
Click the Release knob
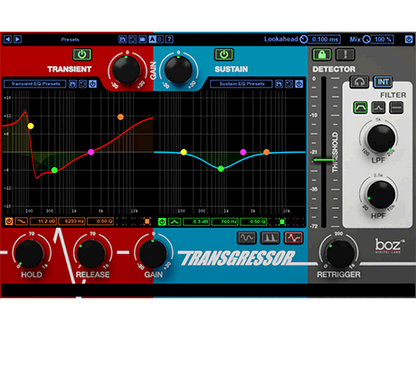[x=91, y=254]
